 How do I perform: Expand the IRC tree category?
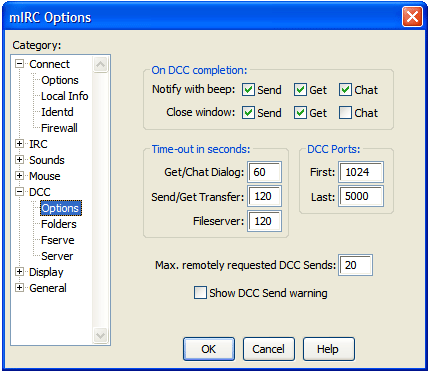[20, 144]
